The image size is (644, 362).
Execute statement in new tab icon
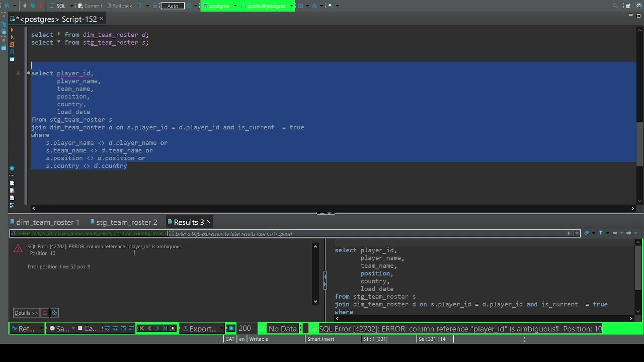[12, 37]
